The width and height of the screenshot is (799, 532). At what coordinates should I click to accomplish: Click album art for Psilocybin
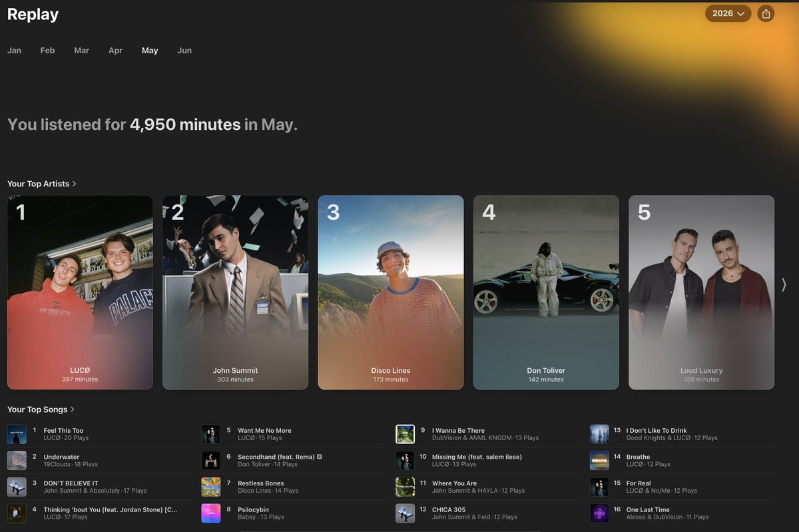click(211, 513)
